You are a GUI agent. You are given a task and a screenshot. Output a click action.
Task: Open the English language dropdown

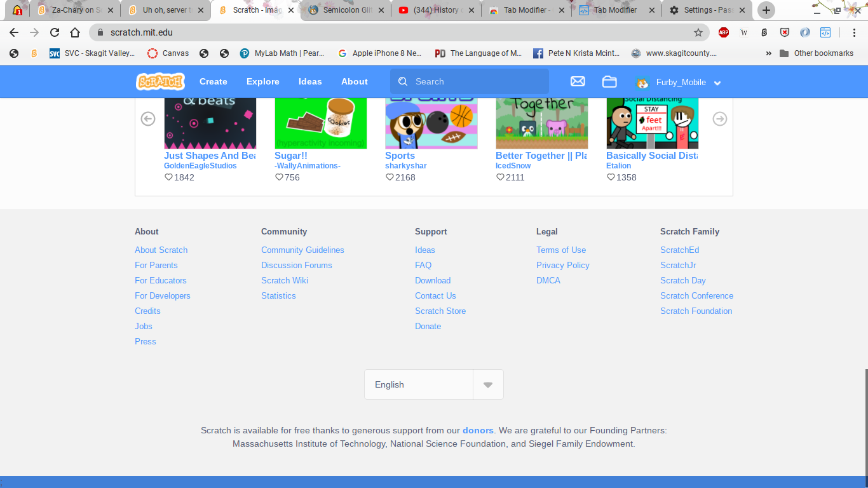pyautogui.click(x=434, y=384)
